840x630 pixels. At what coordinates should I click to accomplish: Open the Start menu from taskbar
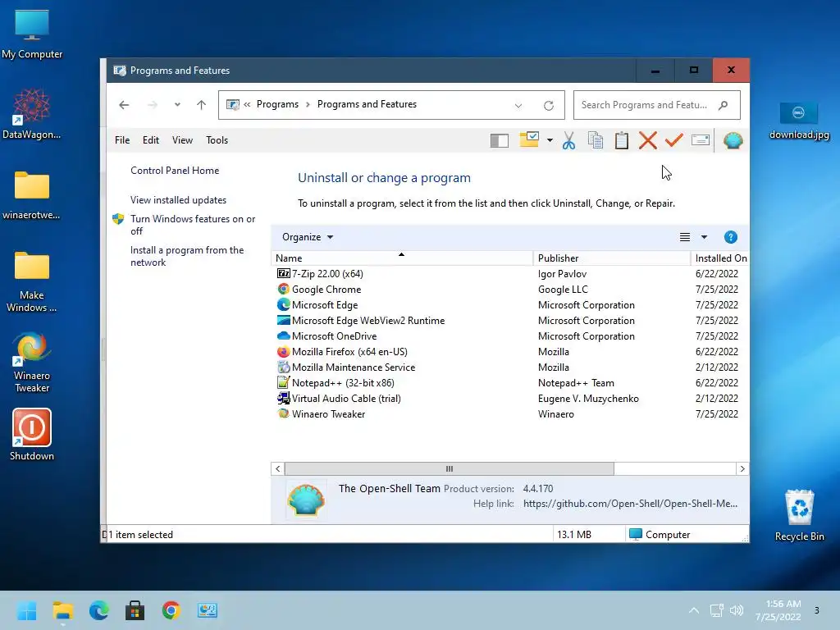pyautogui.click(x=27, y=610)
